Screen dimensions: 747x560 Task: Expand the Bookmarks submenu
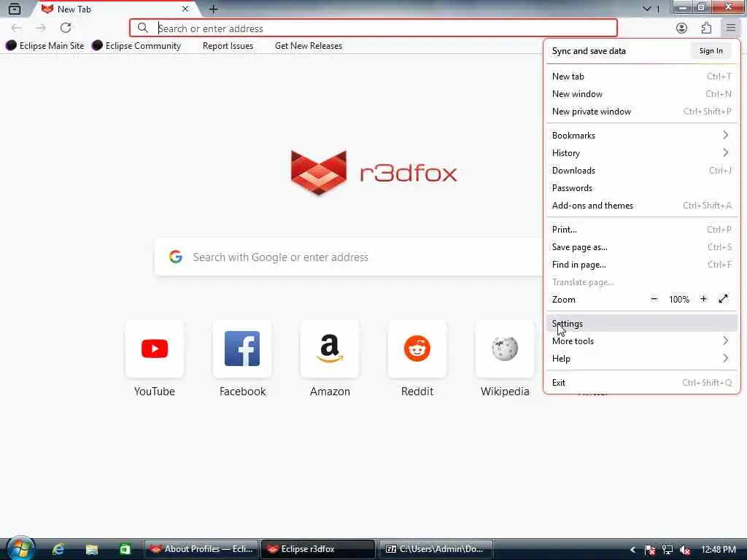click(x=641, y=135)
